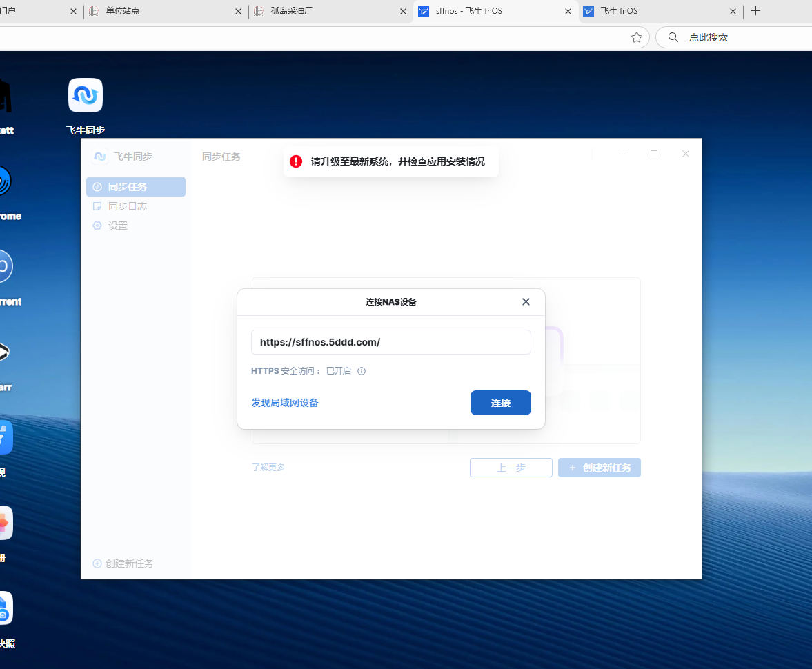Viewport: 812px width, 669px height.
Task: Close the 连接NAS设备 dialog
Action: 526,302
